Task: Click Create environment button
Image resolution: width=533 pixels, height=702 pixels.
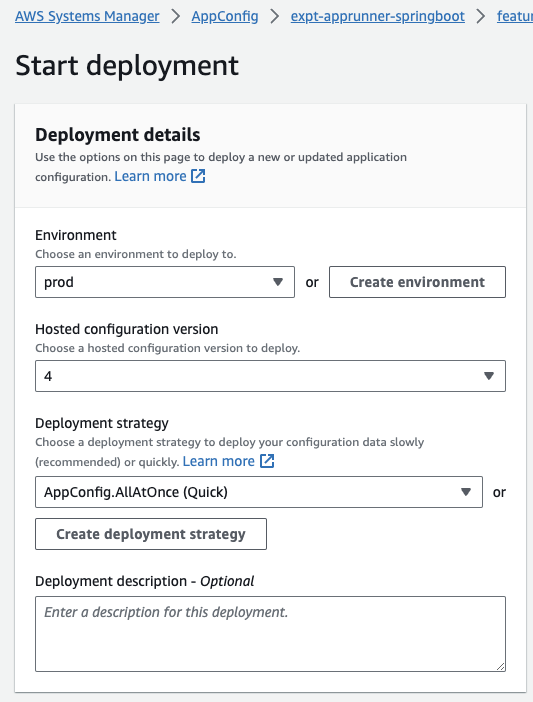Action: (417, 282)
